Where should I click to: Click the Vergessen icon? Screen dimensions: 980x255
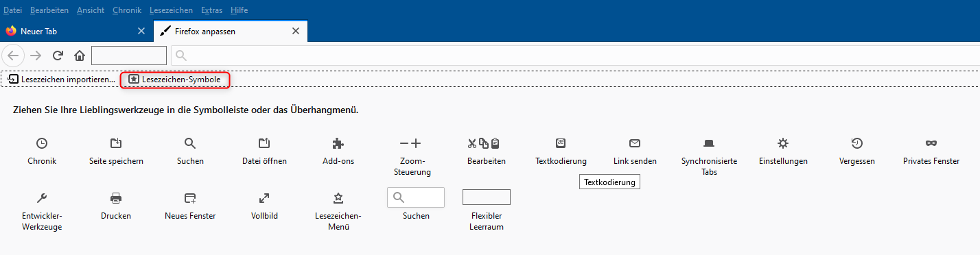[857, 143]
